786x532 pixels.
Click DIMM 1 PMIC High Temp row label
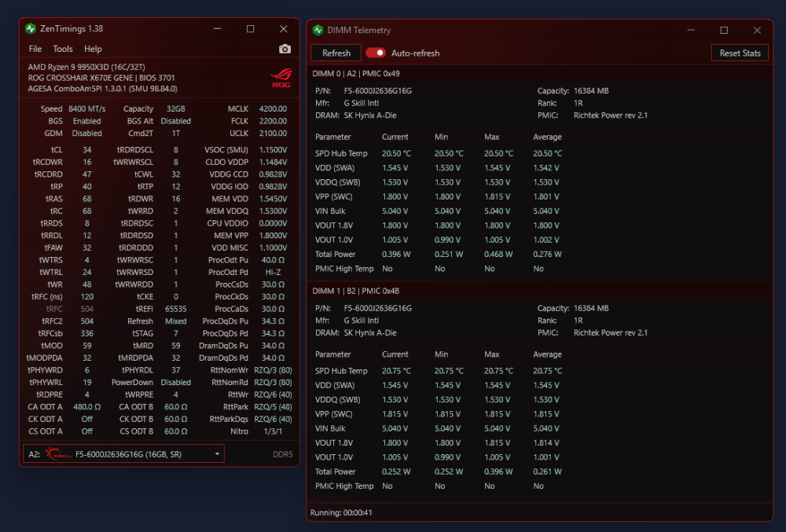click(344, 486)
